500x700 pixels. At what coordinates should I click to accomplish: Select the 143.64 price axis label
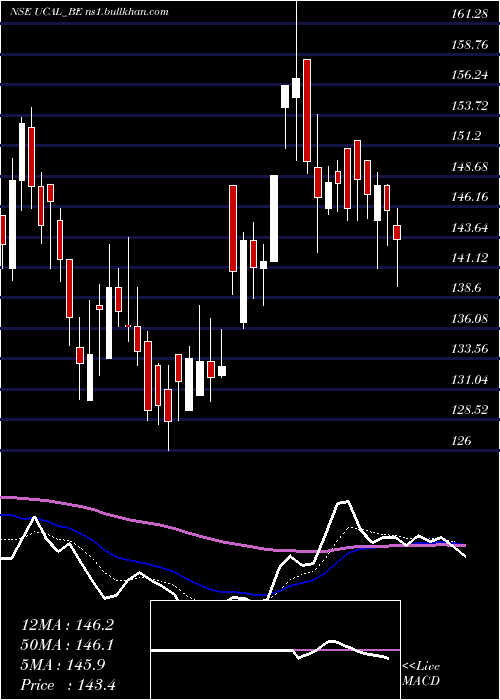click(470, 228)
